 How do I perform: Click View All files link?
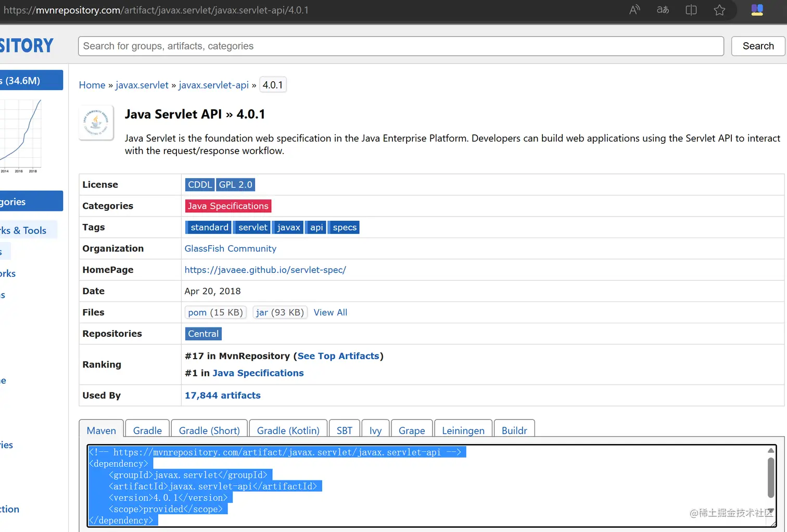coord(331,312)
